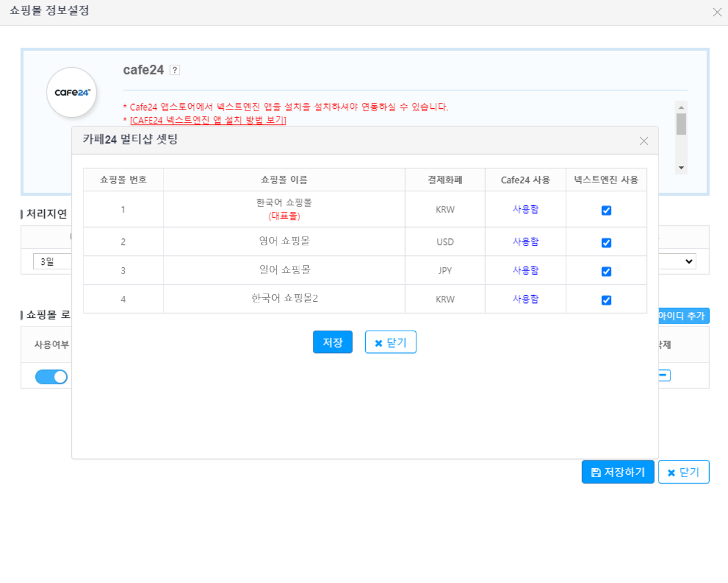Click the cafe24 heading text
The height and width of the screenshot is (583, 728).
(143, 70)
